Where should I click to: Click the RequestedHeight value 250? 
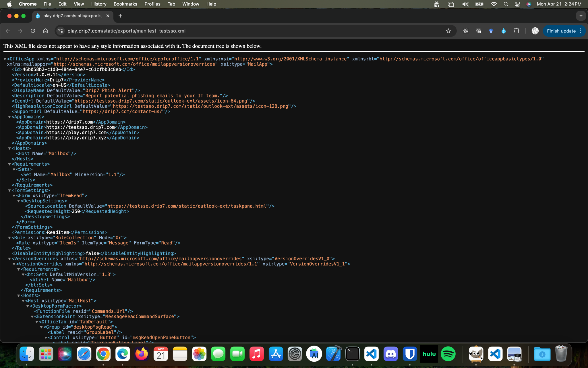[x=76, y=212]
